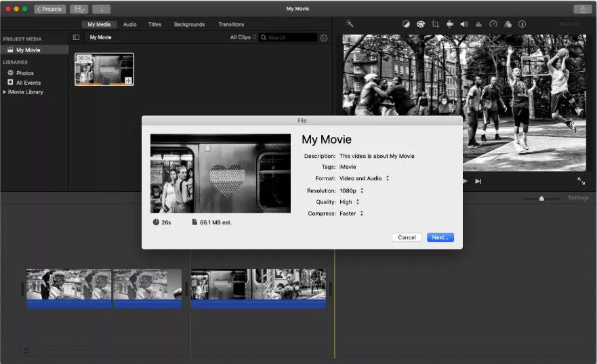Click the import media down-arrow button

tap(101, 9)
